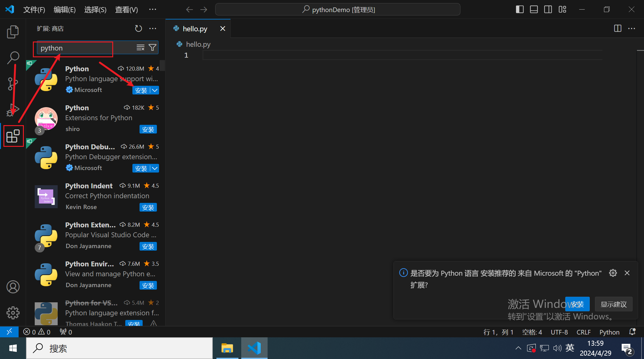Screen dimensions: 644x359
Task: Clear extension search results icon
Action: [140, 47]
